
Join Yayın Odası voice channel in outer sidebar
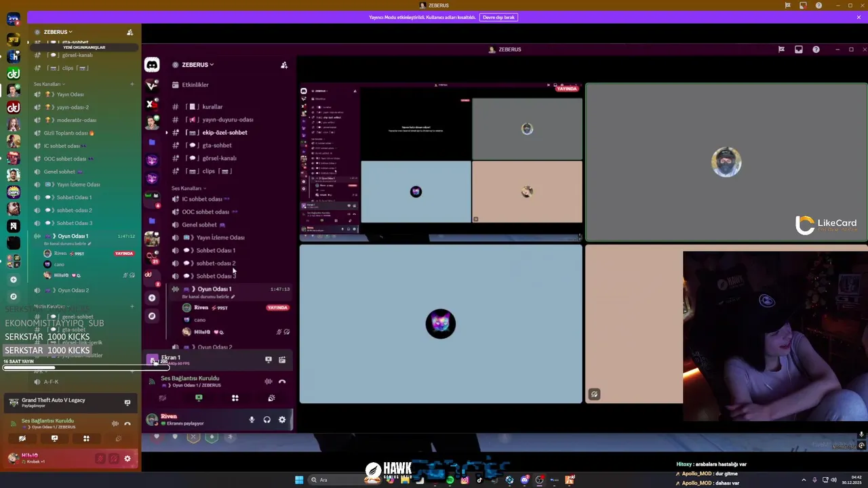point(71,94)
